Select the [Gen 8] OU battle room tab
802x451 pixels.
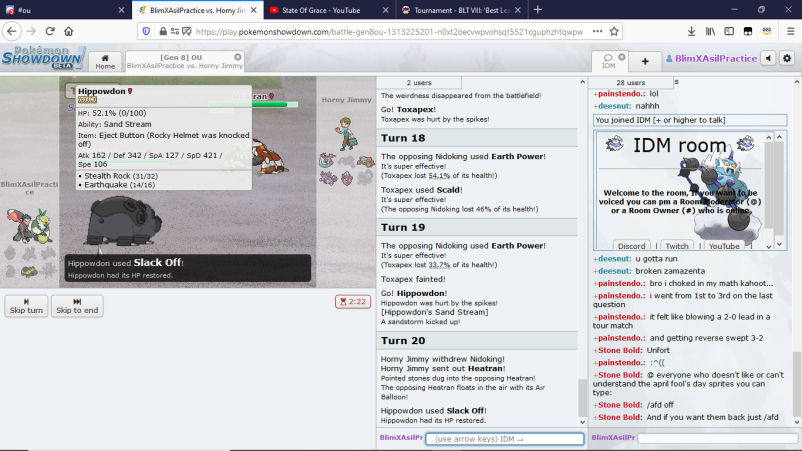(185, 61)
